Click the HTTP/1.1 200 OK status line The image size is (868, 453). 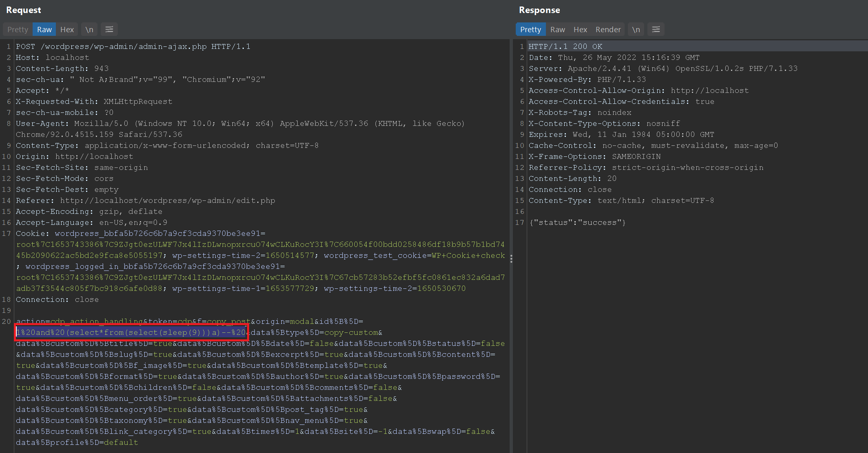coord(565,46)
